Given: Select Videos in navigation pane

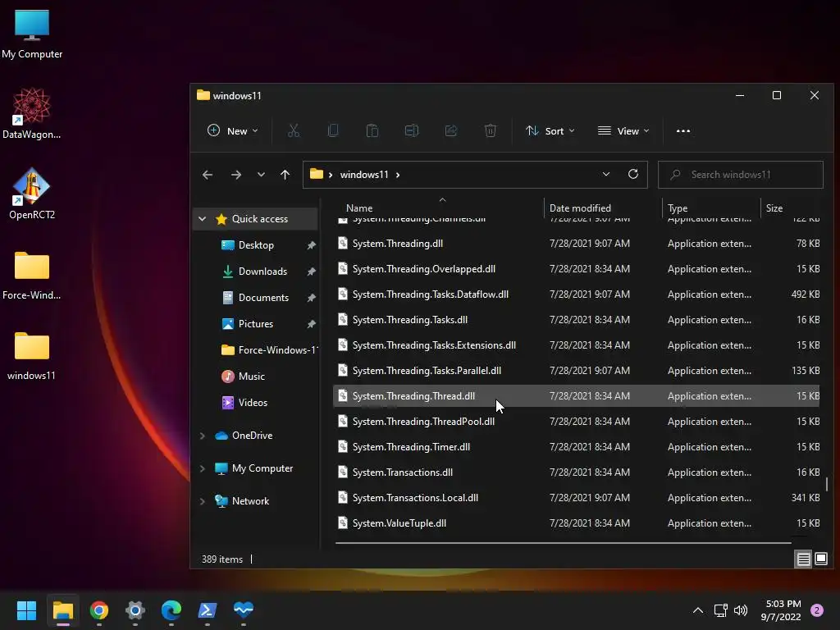Looking at the screenshot, I should pyautogui.click(x=253, y=402).
